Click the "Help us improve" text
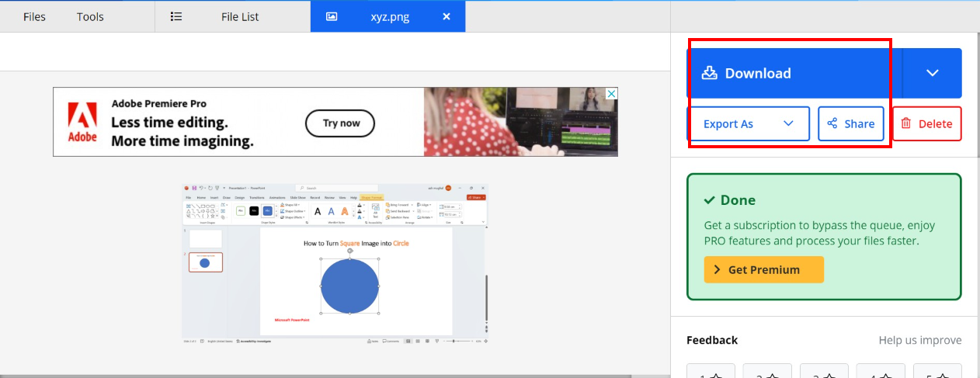 (x=920, y=340)
